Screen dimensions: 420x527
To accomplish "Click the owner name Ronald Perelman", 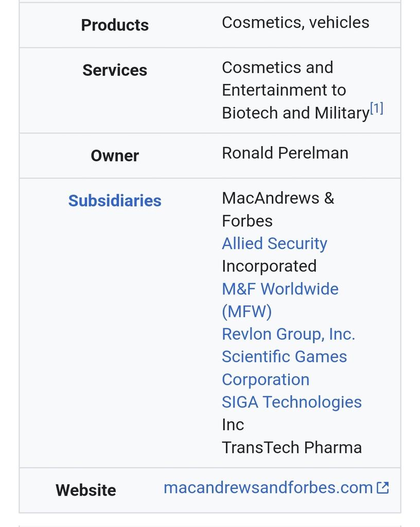I will click(285, 153).
